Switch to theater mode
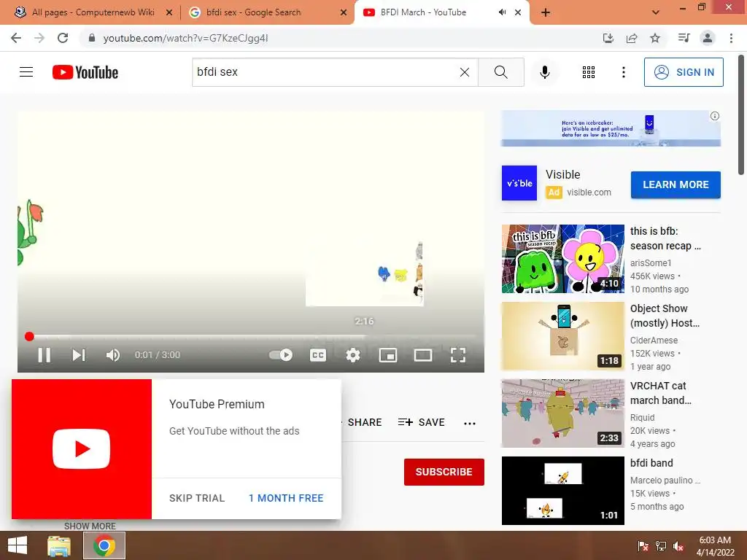The height and width of the screenshot is (560, 747). pos(423,355)
